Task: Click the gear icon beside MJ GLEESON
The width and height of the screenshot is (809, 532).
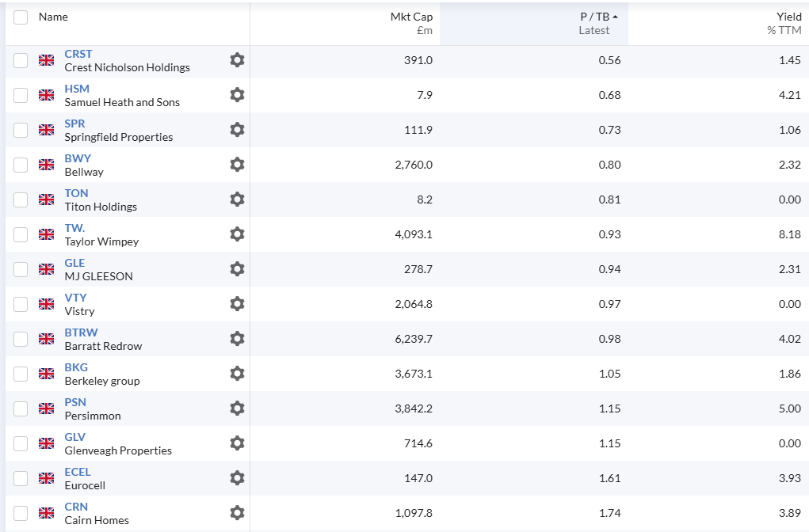Action: click(237, 269)
